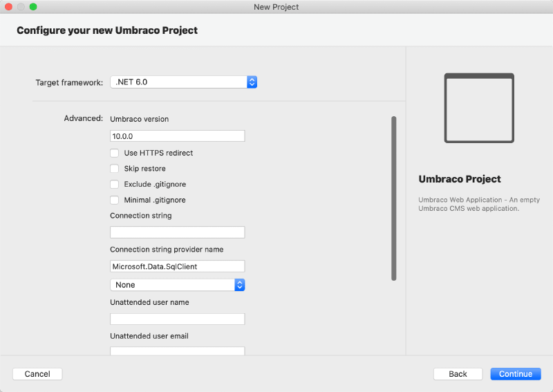Screen dimensions: 553x392
Task: Click the 'Unattended user email' label
Action: point(149,336)
